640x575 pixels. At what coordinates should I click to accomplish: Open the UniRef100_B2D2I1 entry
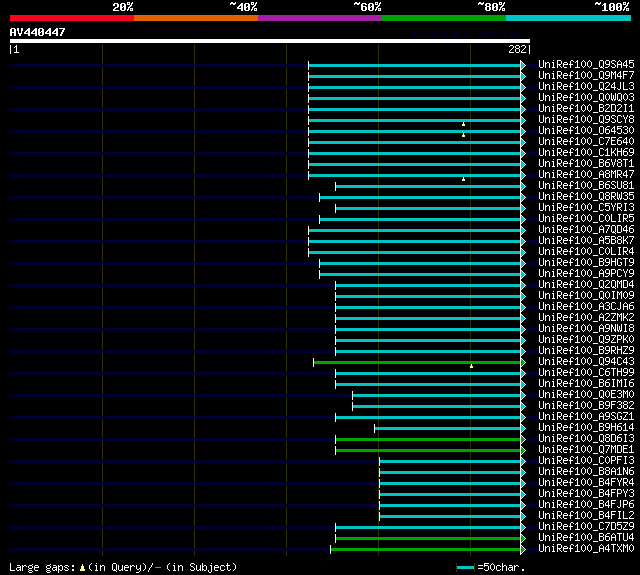(586, 109)
